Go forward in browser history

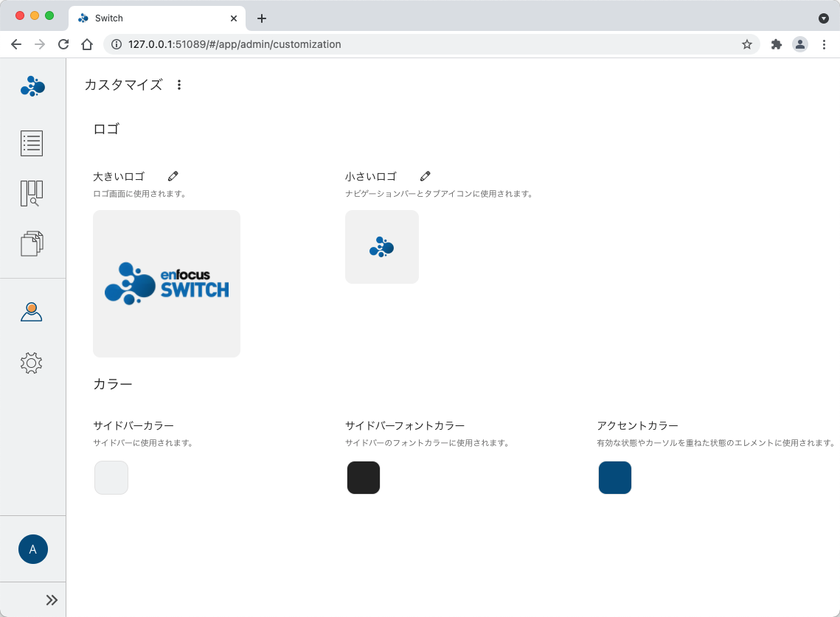coord(40,44)
